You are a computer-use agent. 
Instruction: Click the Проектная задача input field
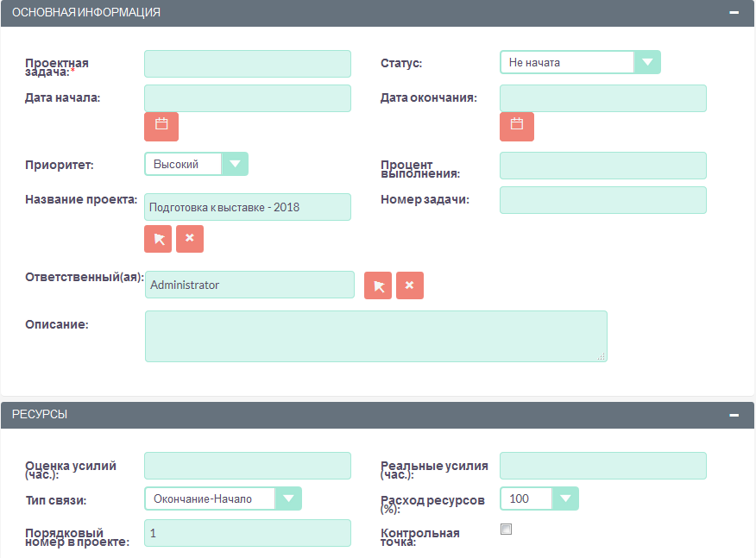pos(248,64)
